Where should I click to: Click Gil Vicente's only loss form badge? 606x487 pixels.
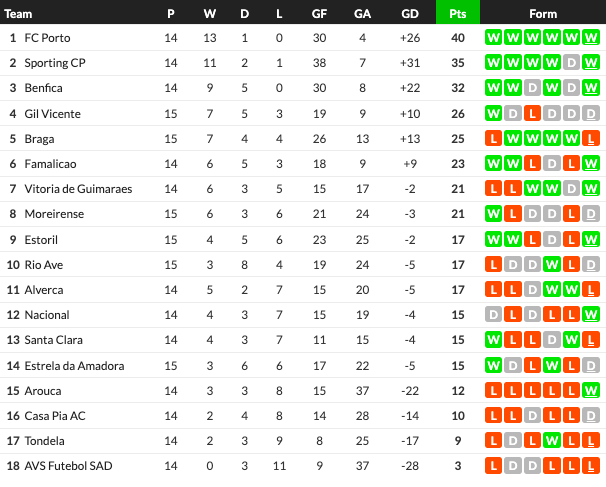click(533, 113)
